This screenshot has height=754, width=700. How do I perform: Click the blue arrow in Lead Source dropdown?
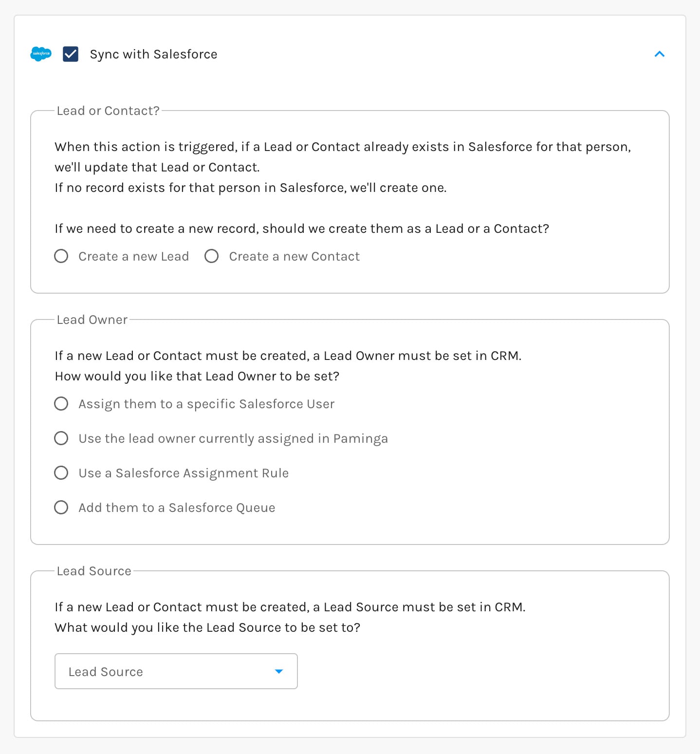(279, 671)
